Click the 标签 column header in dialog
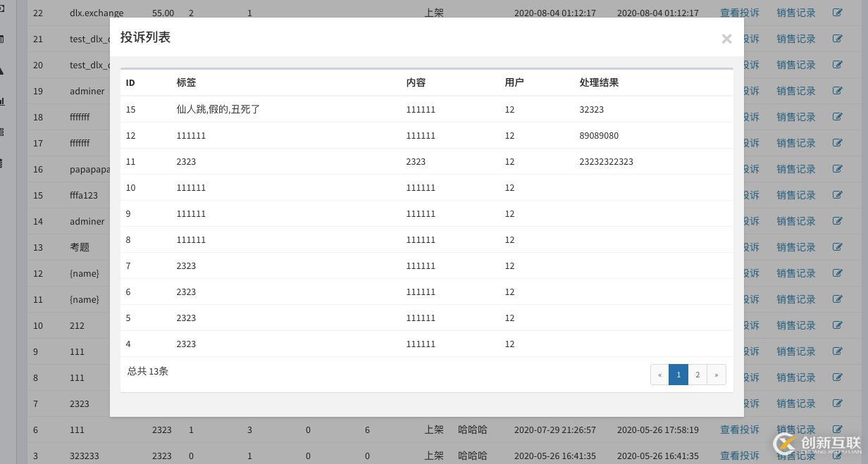The image size is (868, 464). click(x=186, y=82)
